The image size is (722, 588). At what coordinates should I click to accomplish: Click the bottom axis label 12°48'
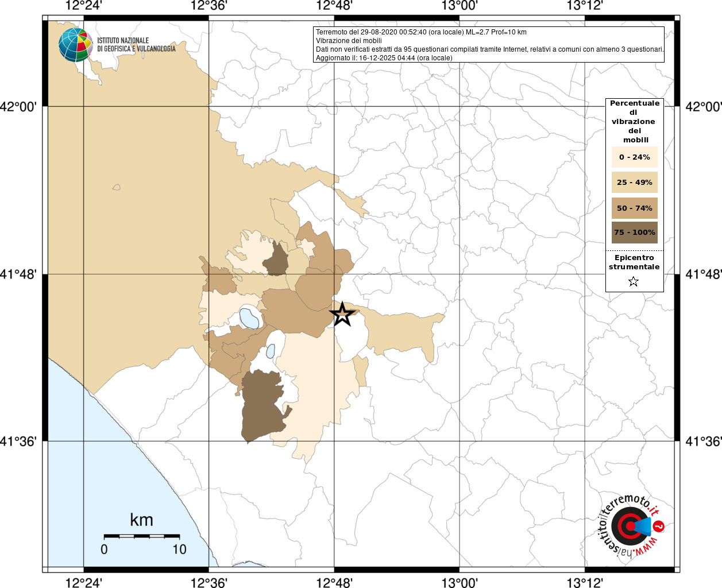click(334, 582)
